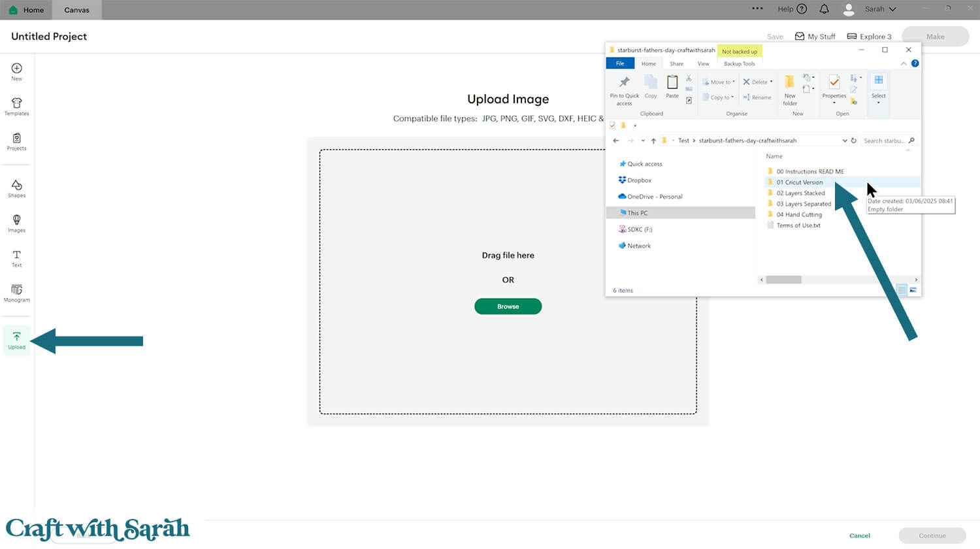
Task: Click the Rename button in Explorer
Action: pos(757,97)
